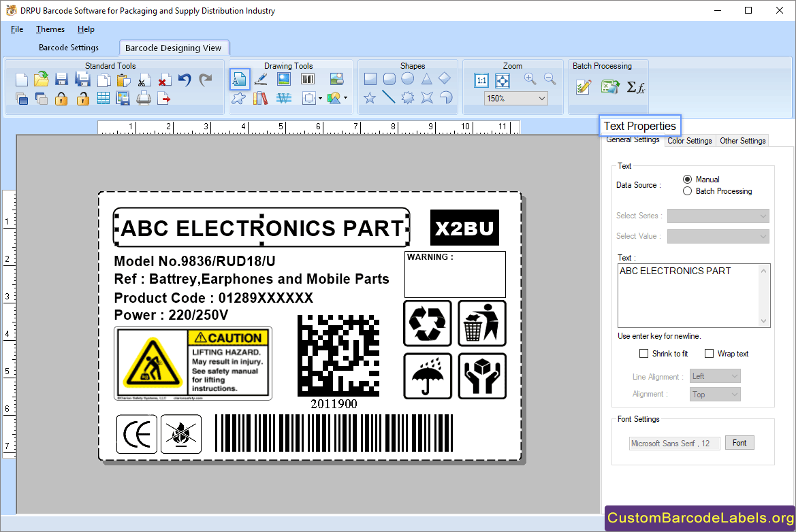This screenshot has height=532, width=796.
Task: Select the 2D data matrix barcode on label
Action: 338,356
